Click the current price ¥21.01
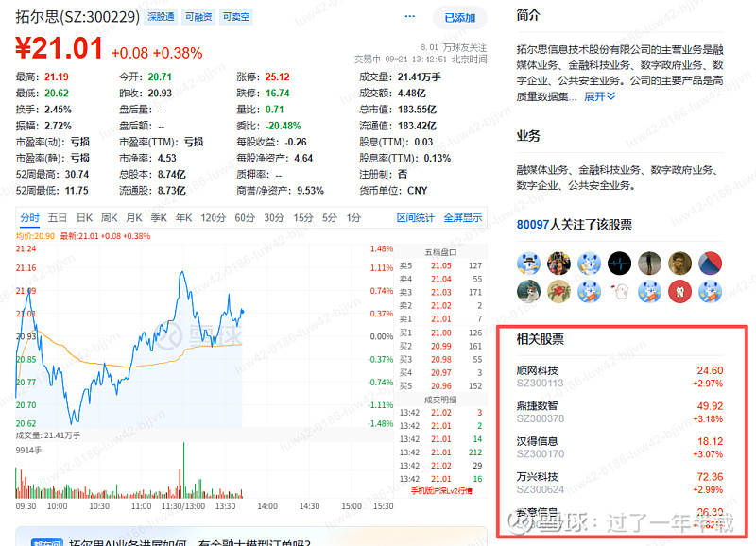756x546 pixels. tap(59, 48)
